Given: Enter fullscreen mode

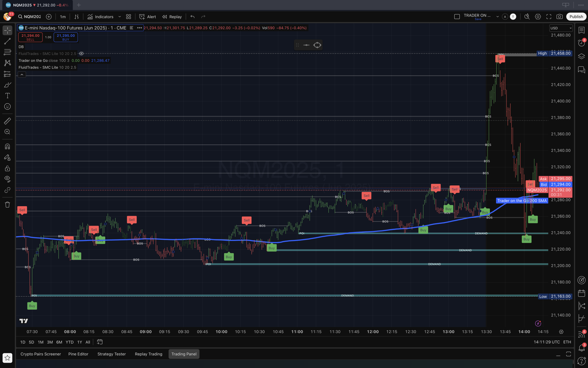Looking at the screenshot, I should (549, 17).
